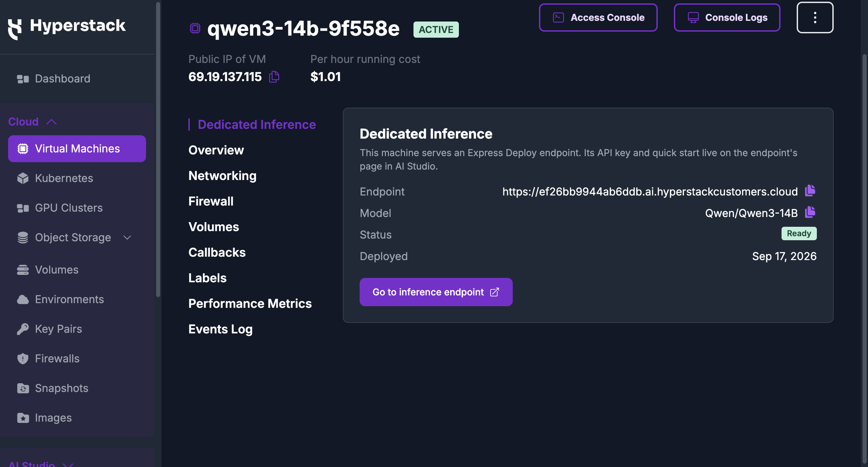View the Performance Metrics tab
This screenshot has width=868, height=467.
pos(250,304)
